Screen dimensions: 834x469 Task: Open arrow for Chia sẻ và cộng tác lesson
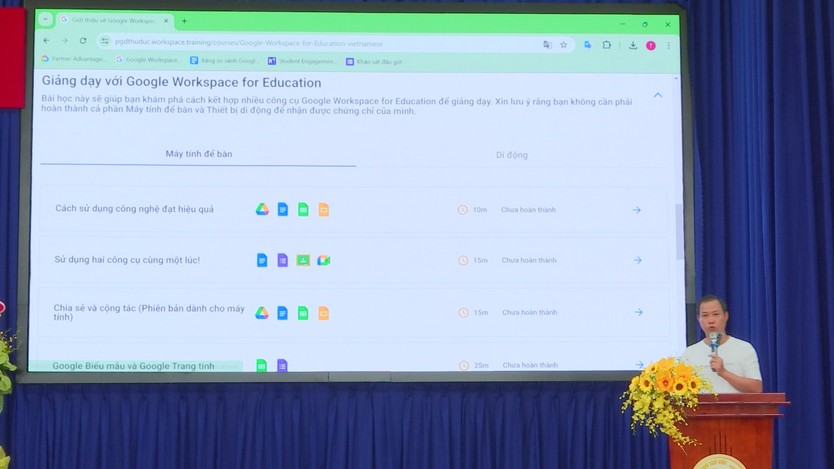639,312
